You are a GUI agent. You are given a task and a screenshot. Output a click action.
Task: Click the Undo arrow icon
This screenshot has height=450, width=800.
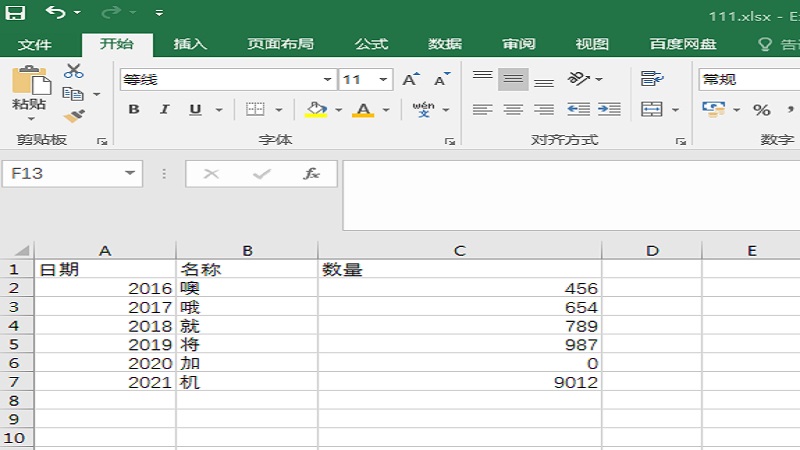(x=55, y=13)
